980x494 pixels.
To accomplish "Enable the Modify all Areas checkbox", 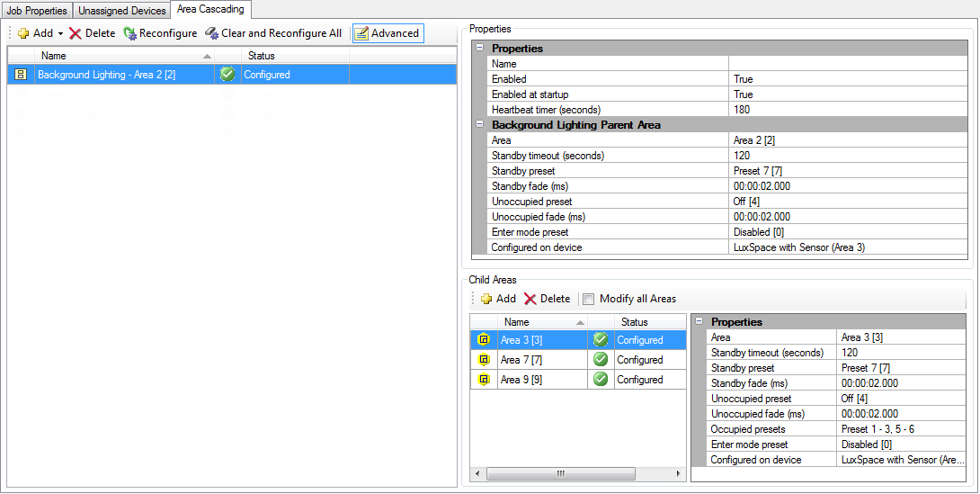I will [x=589, y=299].
